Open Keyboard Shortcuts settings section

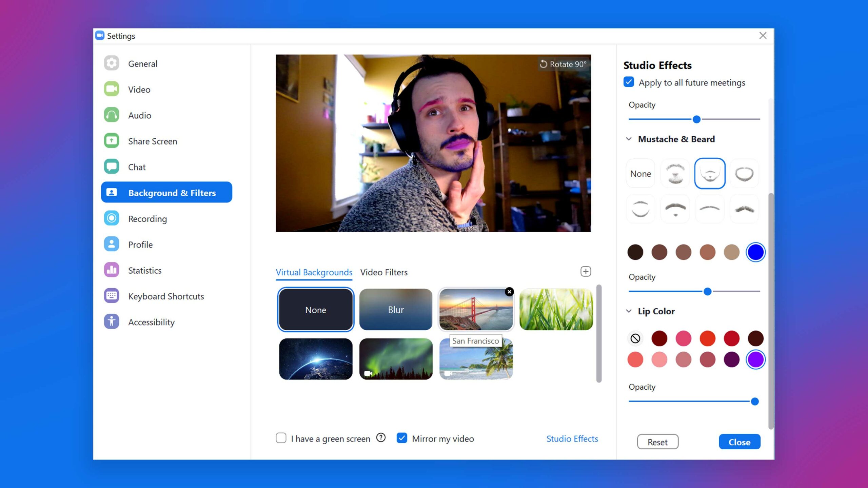click(166, 296)
